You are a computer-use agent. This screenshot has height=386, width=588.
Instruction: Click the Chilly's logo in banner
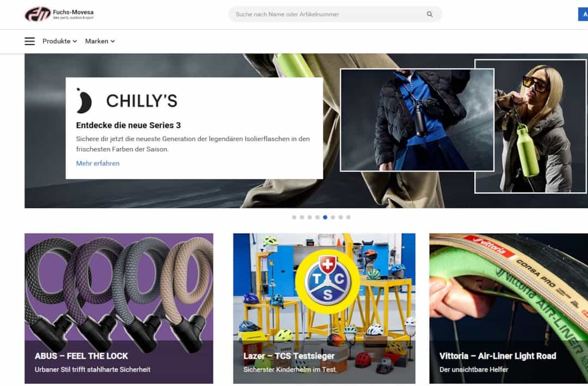tap(127, 101)
